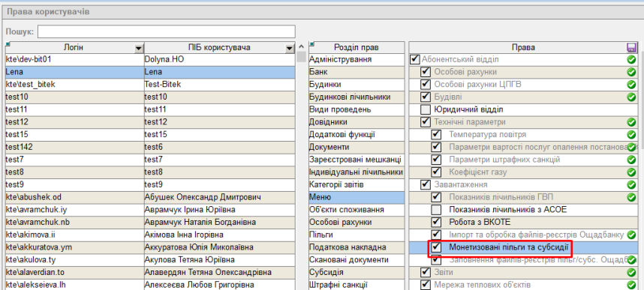The height and width of the screenshot is (290, 644).
Task: Click green check icon for Температура повітря
Action: pyautogui.click(x=631, y=135)
